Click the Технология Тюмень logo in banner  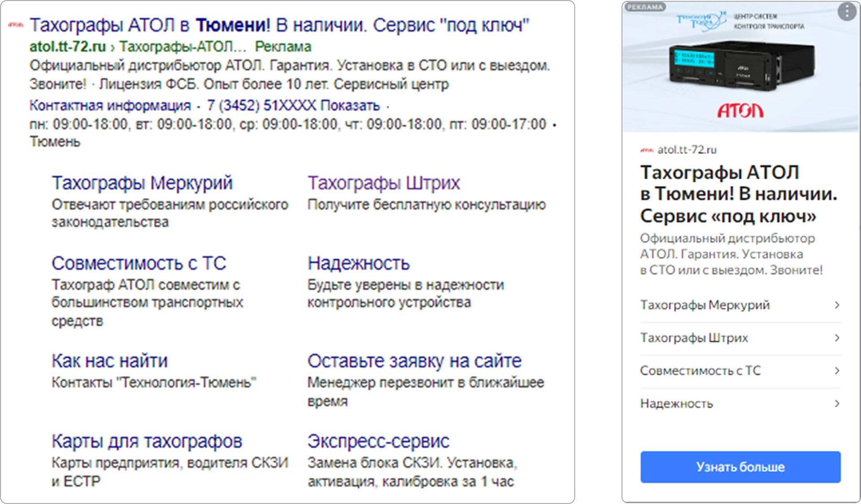coord(701,21)
